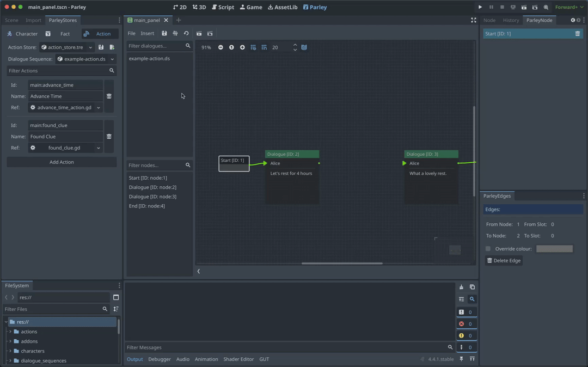Delete the Start node from the Node panel
588x367 pixels.
tap(579, 33)
